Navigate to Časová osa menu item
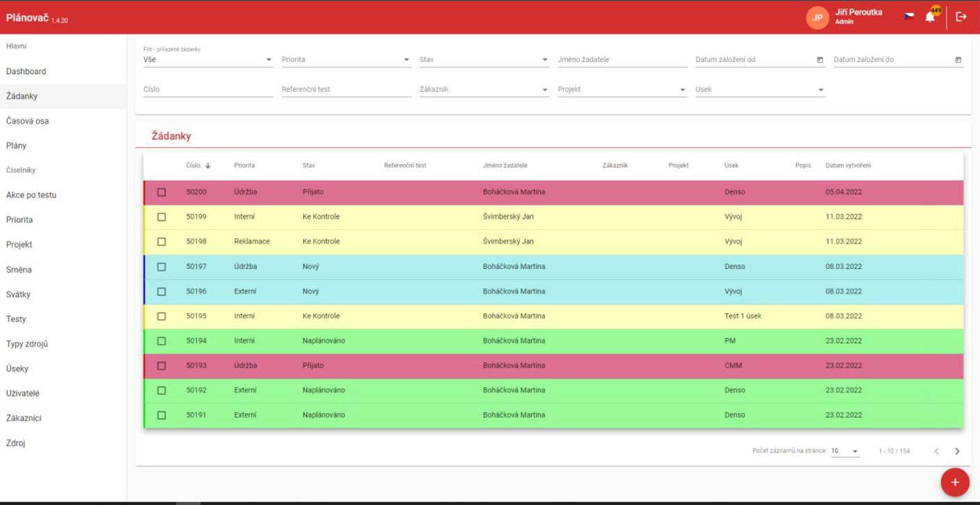The height and width of the screenshot is (505, 980). click(x=28, y=121)
